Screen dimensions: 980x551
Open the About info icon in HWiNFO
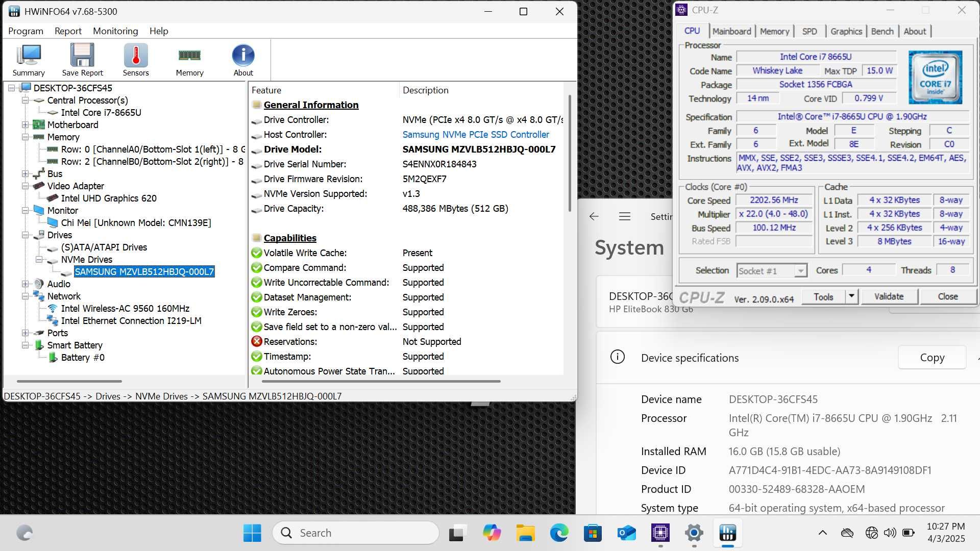243,60
